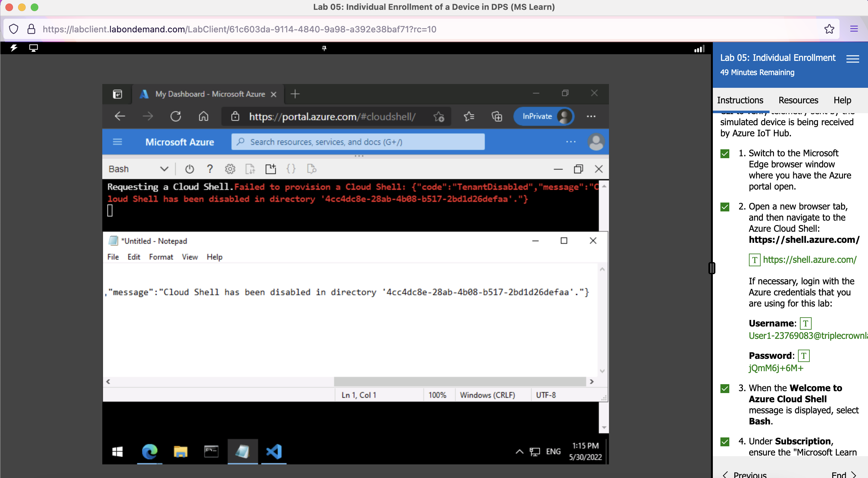Open Edge settings and more ellipsis
This screenshot has width=868, height=478.
pos(591,116)
